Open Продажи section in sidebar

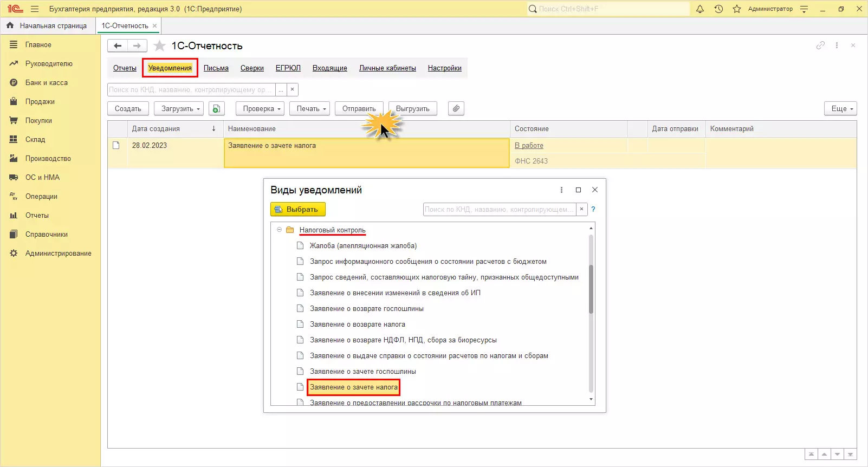point(40,102)
